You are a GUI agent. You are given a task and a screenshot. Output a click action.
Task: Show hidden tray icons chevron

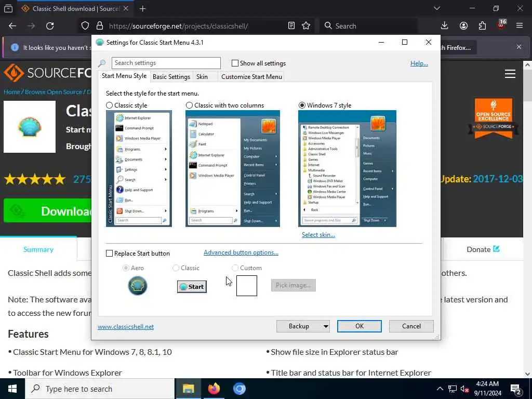click(x=440, y=389)
